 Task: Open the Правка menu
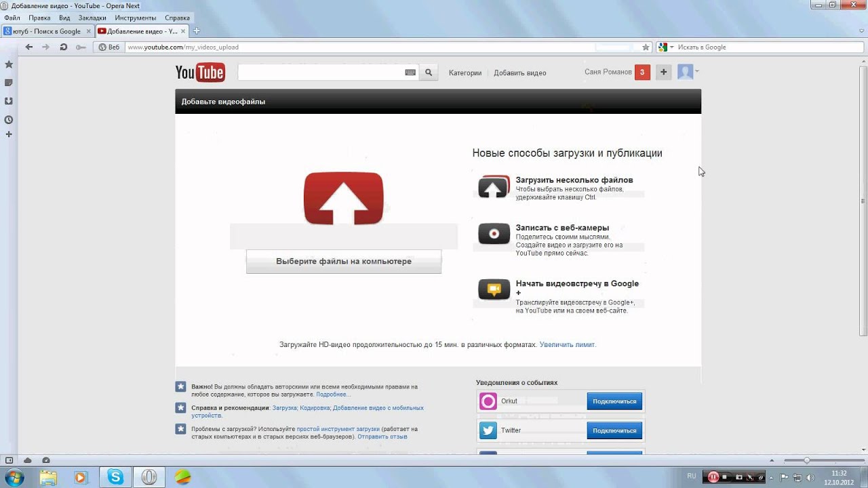[40, 18]
